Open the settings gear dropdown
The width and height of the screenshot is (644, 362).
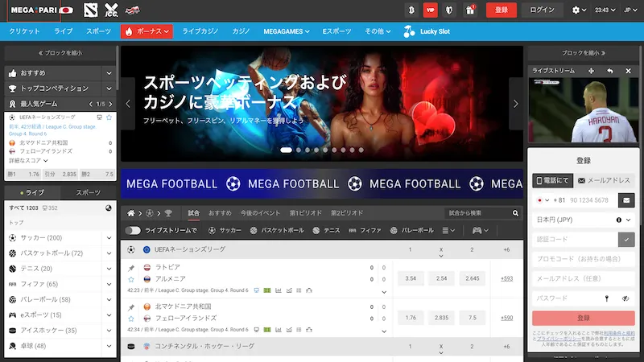pos(579,10)
